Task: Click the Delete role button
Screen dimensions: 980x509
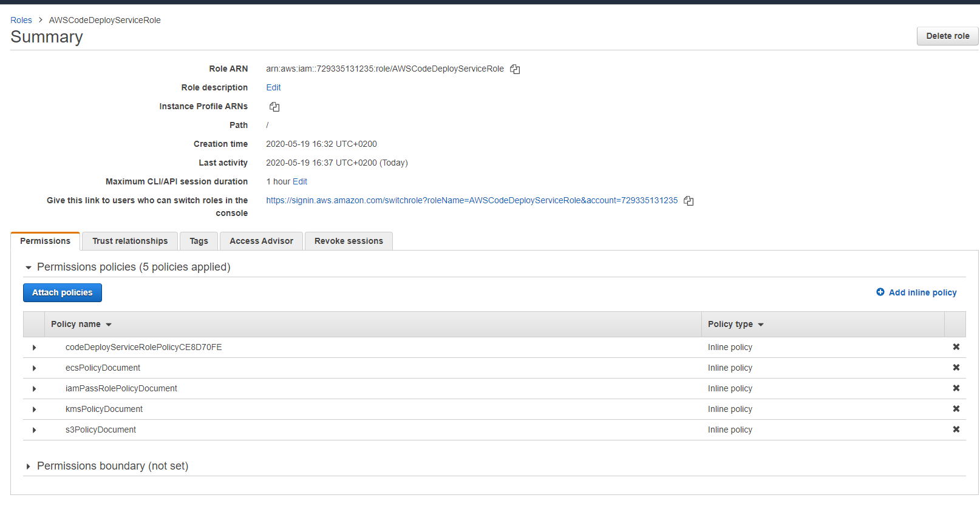Action: tap(947, 36)
